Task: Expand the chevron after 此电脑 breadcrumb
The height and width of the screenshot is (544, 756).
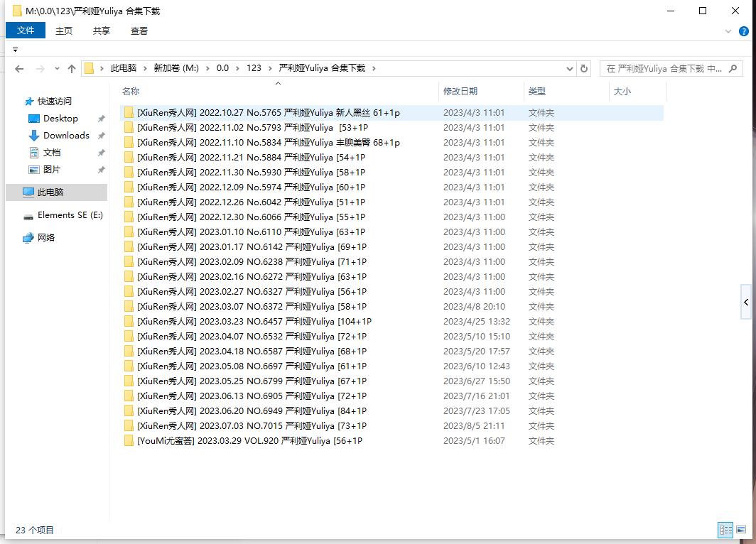Action: click(x=145, y=68)
